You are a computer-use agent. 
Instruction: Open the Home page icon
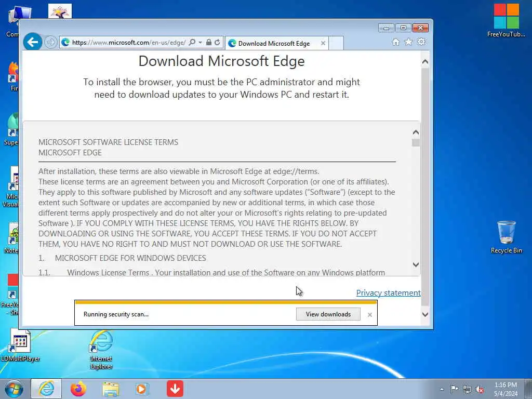click(x=395, y=42)
